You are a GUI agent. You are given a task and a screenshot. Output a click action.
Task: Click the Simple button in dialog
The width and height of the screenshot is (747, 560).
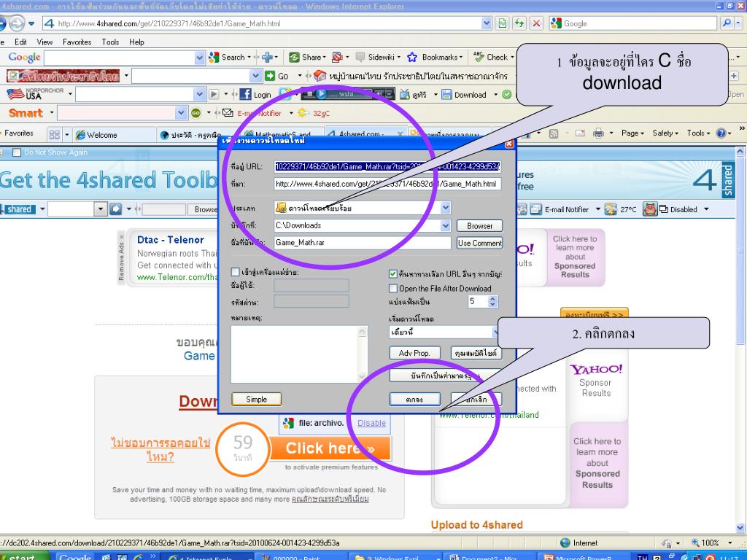coord(256,399)
